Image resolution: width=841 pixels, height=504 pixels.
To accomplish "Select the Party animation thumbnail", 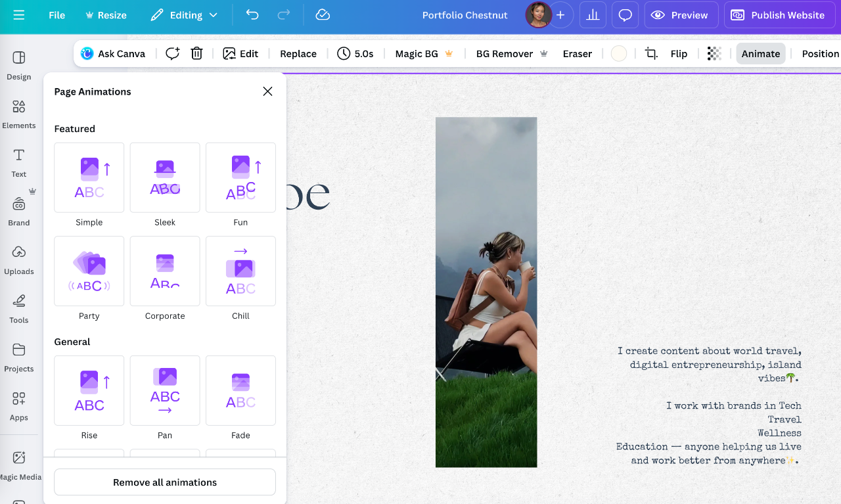I will coord(89,271).
